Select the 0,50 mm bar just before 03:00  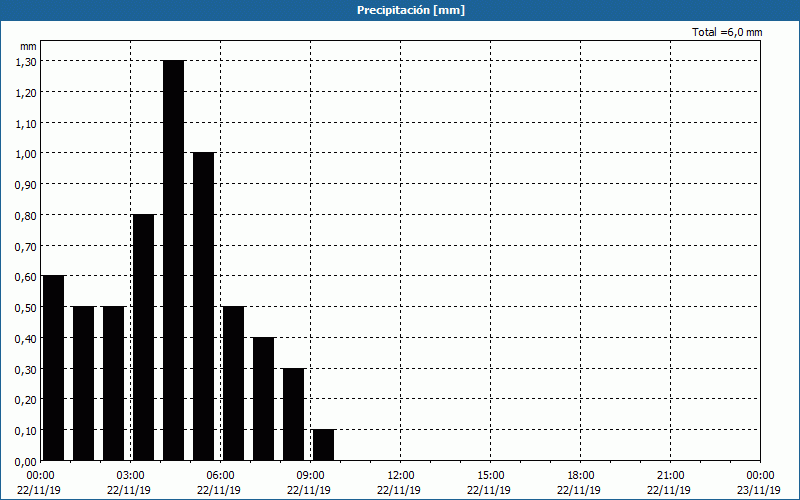113,384
